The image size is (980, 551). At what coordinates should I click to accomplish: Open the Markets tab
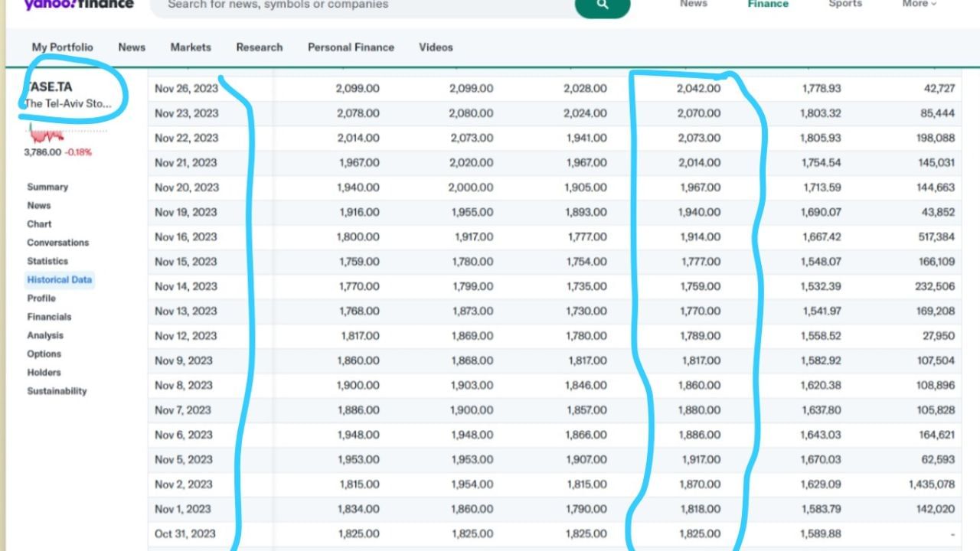point(191,47)
